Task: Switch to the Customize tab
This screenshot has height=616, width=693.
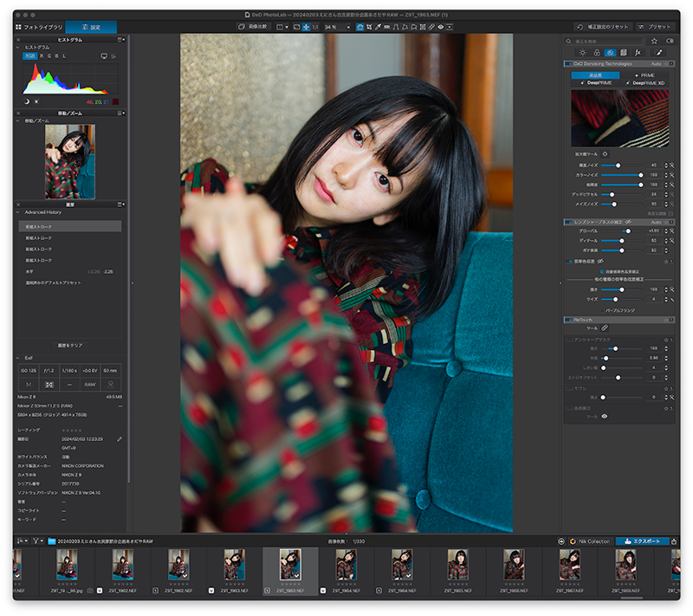Action: (91, 27)
